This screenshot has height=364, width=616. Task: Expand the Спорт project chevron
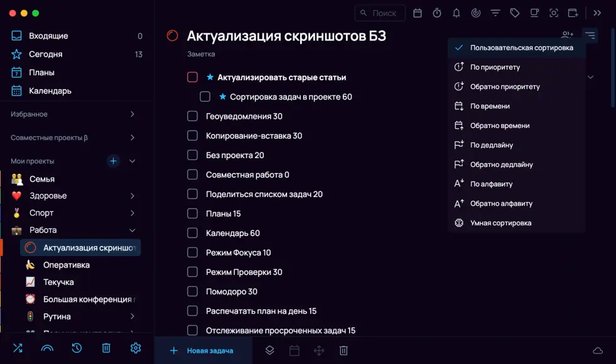(x=132, y=213)
